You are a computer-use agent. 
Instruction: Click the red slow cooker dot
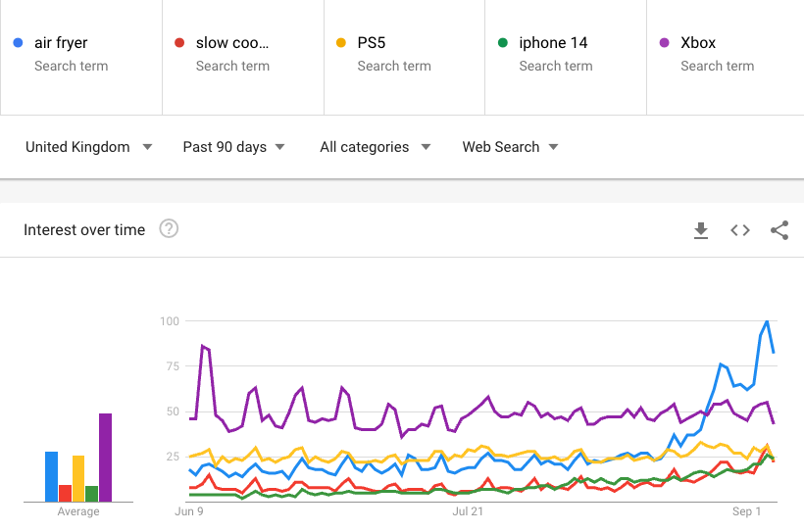pyautogui.click(x=179, y=43)
